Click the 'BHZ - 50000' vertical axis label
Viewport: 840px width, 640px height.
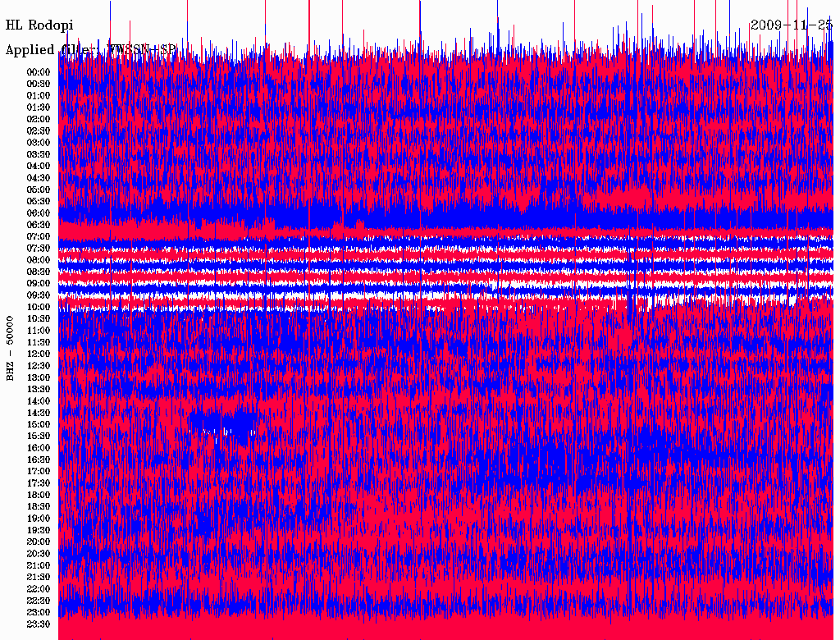[x=10, y=349]
